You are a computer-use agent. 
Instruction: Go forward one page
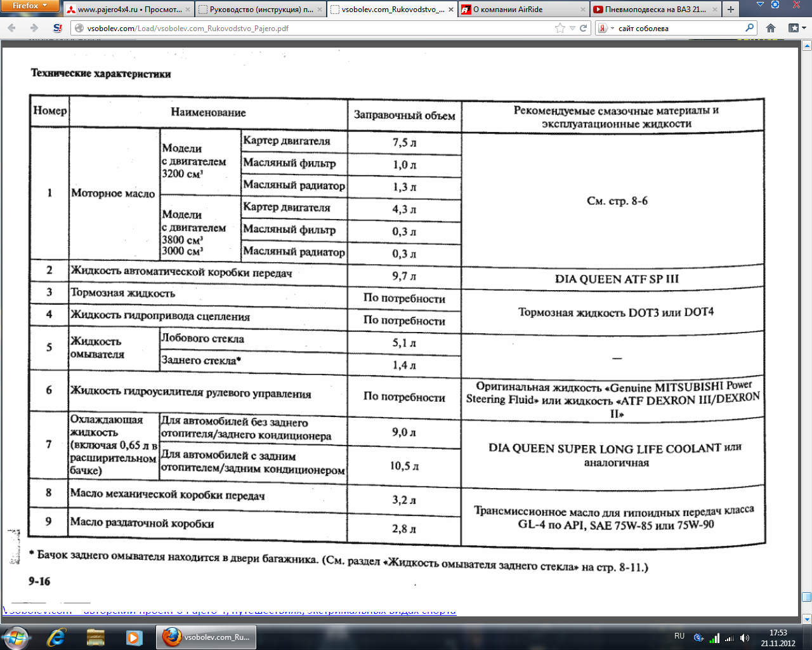pyautogui.click(x=34, y=28)
